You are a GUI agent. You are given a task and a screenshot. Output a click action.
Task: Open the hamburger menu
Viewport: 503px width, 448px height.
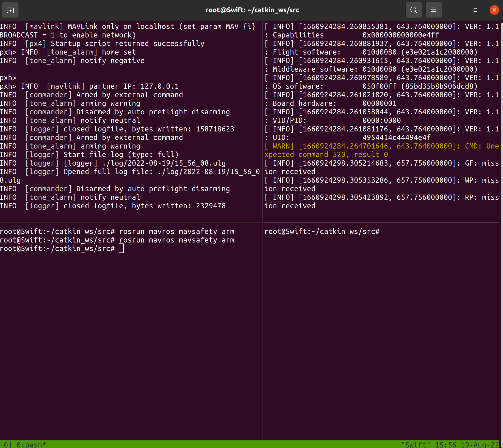[x=433, y=10]
